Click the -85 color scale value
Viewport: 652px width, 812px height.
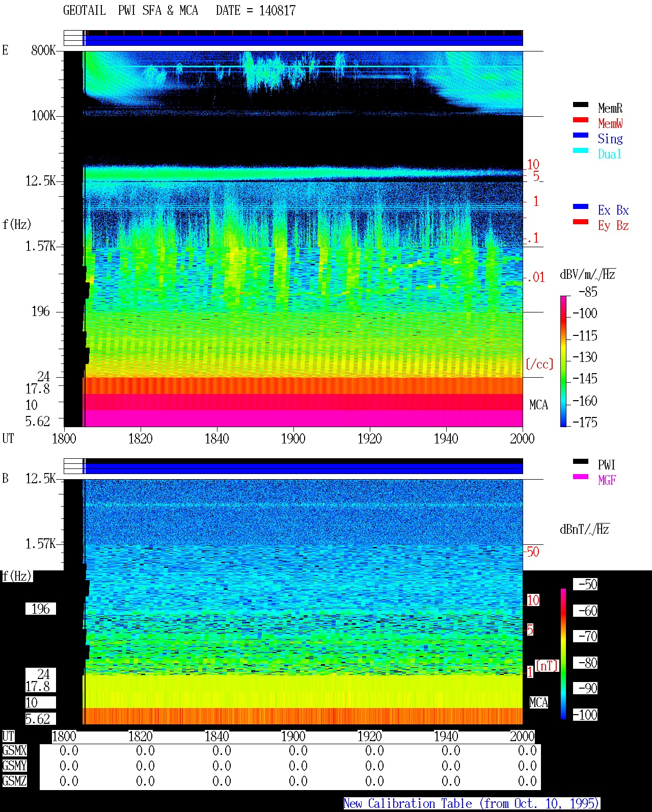pos(588,292)
